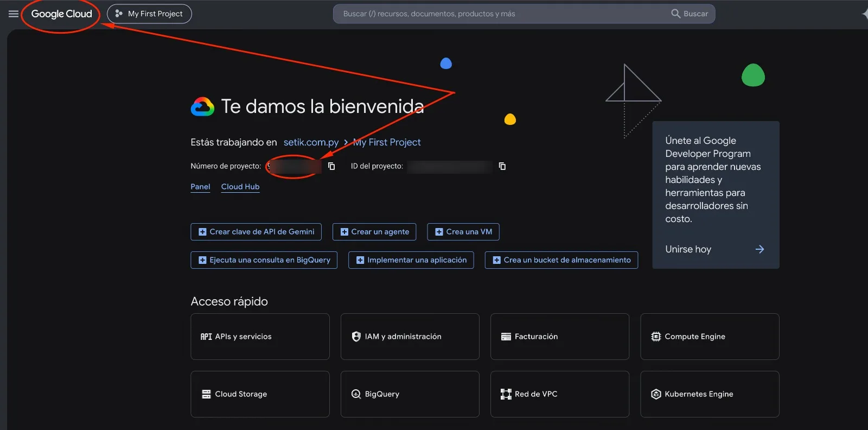Click the Únete al Google Developer Program text
The image size is (868, 430).
713,180
